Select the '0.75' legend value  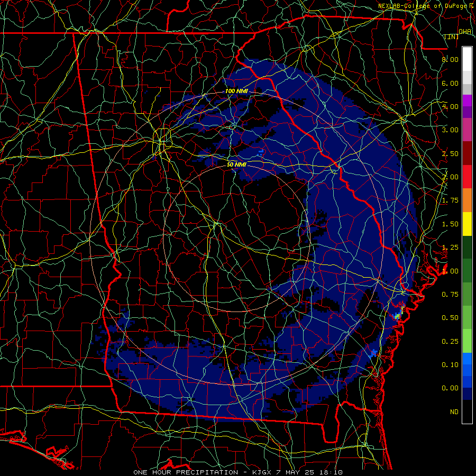[450, 295]
